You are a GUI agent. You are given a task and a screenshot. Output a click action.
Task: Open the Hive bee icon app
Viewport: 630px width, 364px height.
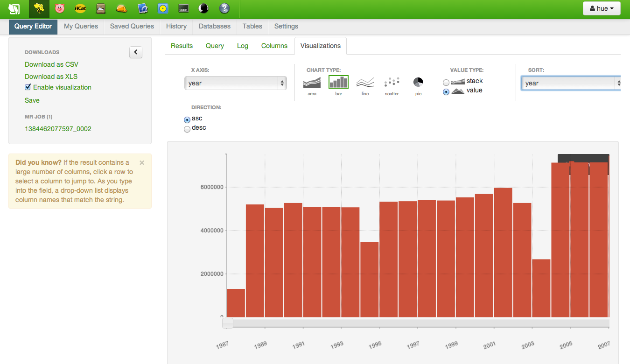tap(39, 8)
